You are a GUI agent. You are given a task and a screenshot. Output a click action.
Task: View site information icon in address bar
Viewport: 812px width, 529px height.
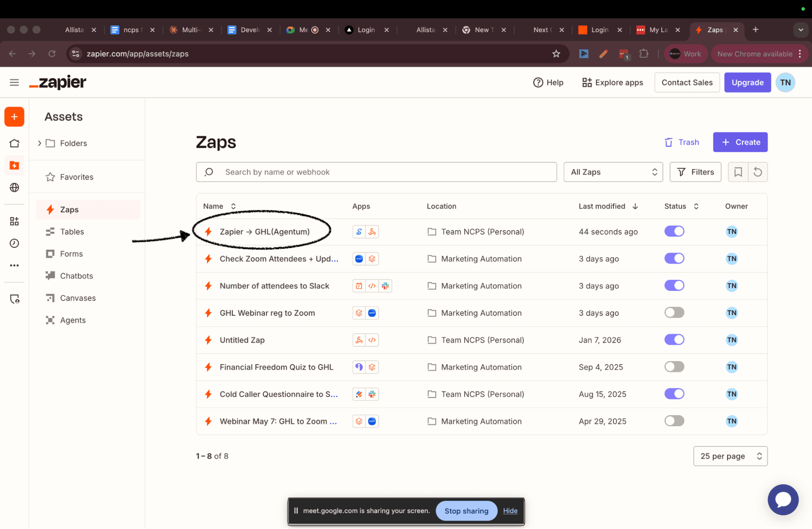(76, 54)
